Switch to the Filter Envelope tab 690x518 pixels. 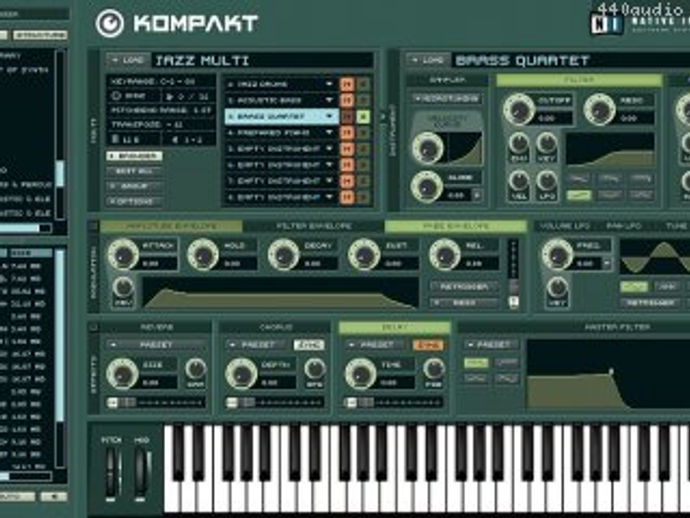[314, 226]
